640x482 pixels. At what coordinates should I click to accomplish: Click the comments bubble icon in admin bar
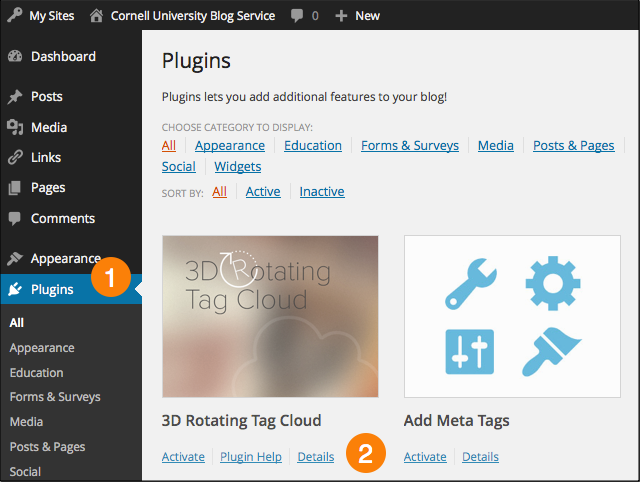point(297,16)
